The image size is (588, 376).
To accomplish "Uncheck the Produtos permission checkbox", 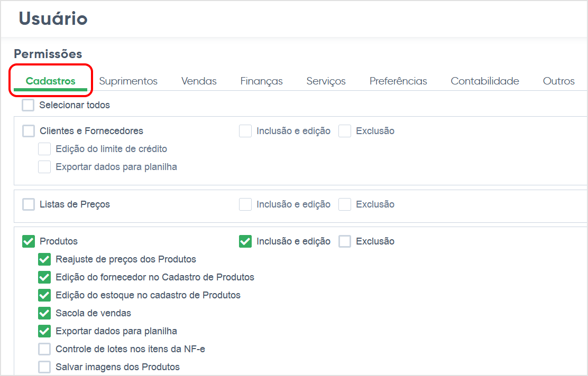I will point(29,241).
